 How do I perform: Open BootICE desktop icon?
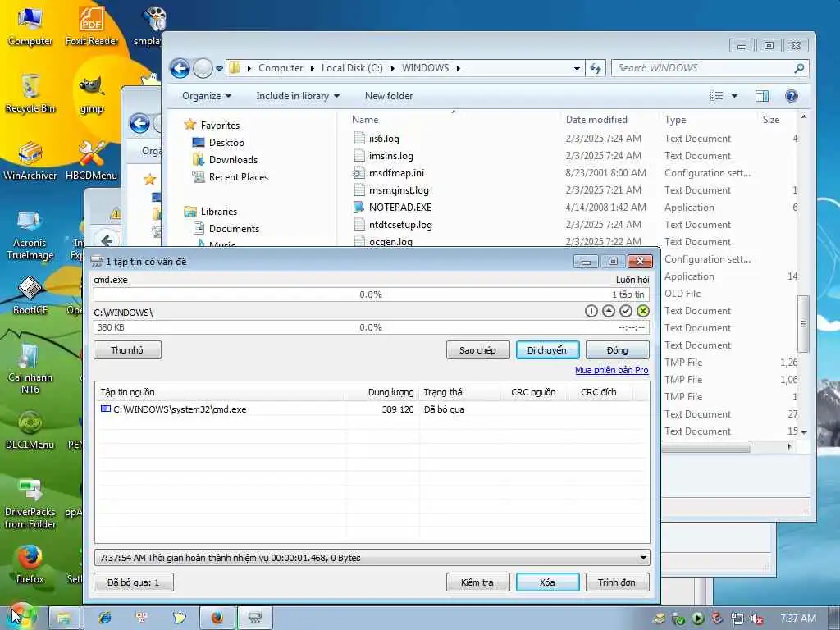coord(30,295)
